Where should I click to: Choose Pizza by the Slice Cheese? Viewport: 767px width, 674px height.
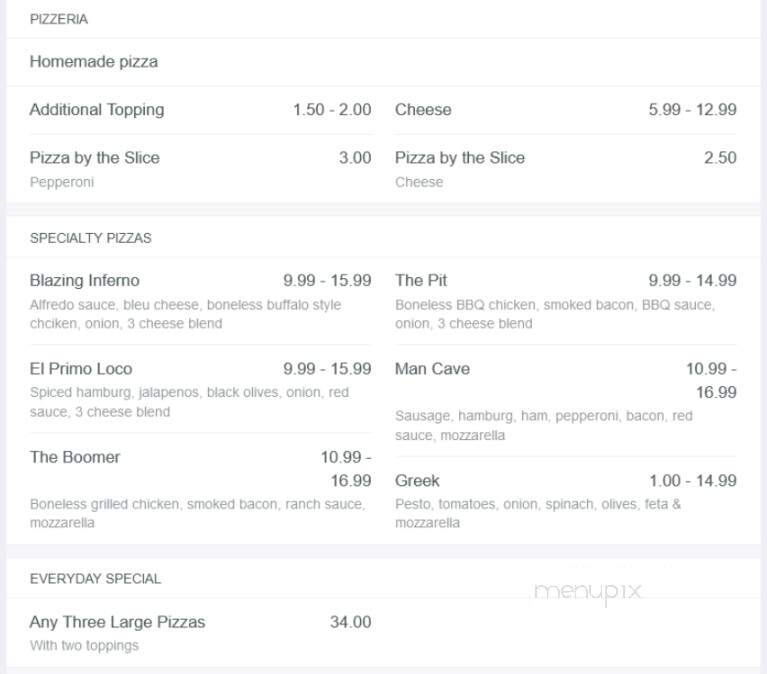point(565,169)
